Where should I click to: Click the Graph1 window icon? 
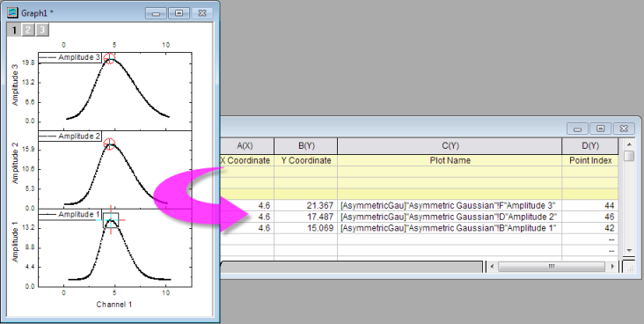tap(13, 12)
